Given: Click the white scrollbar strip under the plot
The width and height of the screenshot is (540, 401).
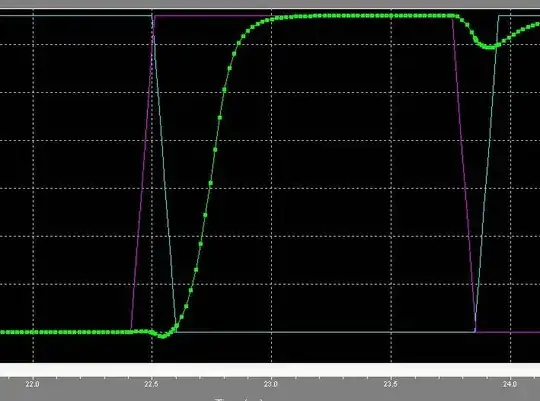Looking at the screenshot, I should [270, 370].
